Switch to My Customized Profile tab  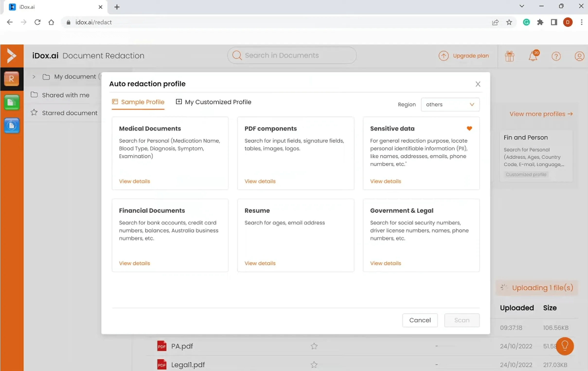click(x=214, y=102)
